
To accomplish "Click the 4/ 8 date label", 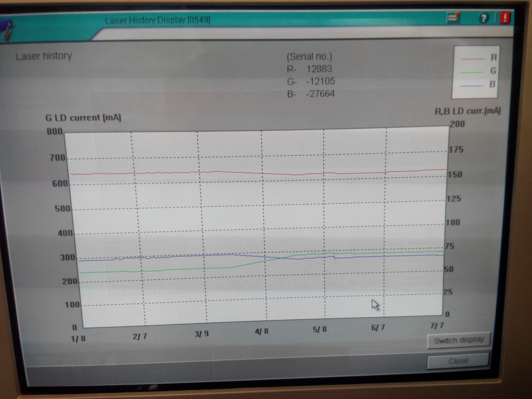I will (x=261, y=332).
